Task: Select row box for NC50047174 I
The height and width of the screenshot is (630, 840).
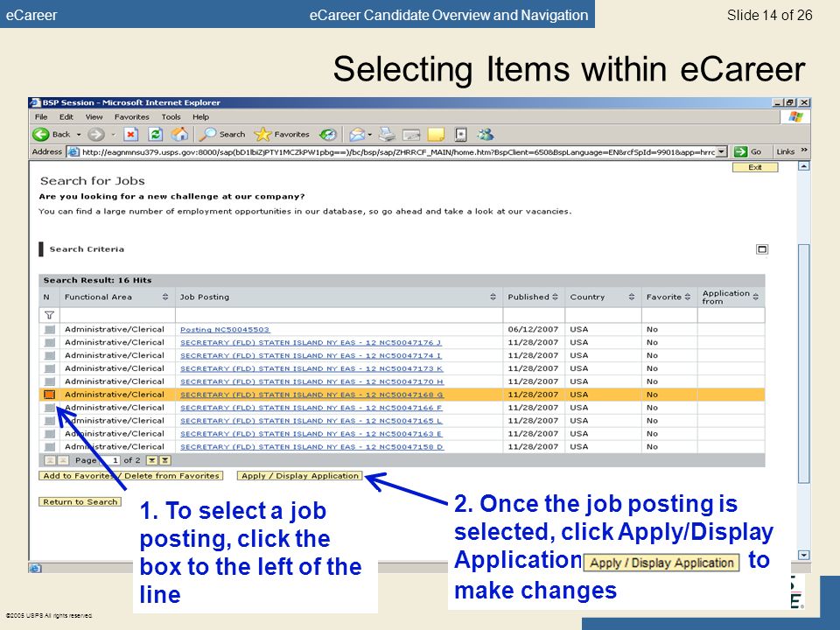Action: [50, 355]
